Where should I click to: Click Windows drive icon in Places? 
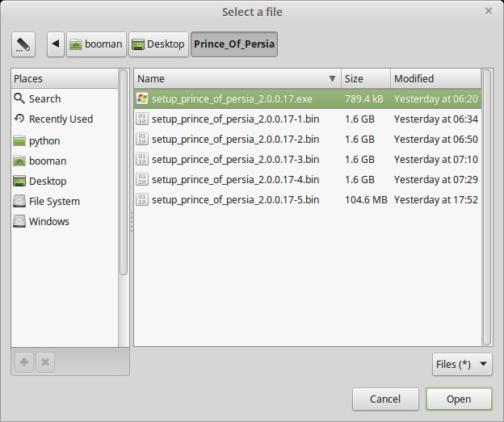pos(19,221)
